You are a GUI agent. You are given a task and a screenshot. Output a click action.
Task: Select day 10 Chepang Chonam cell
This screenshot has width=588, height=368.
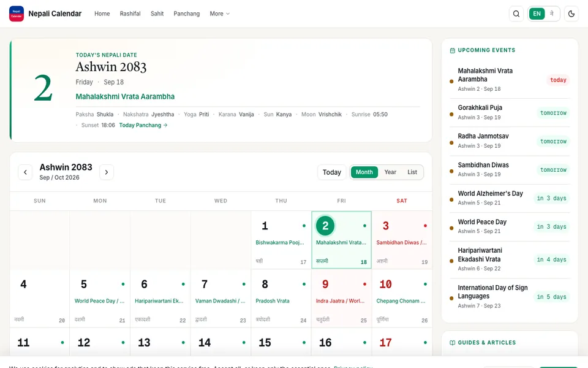pos(402,298)
